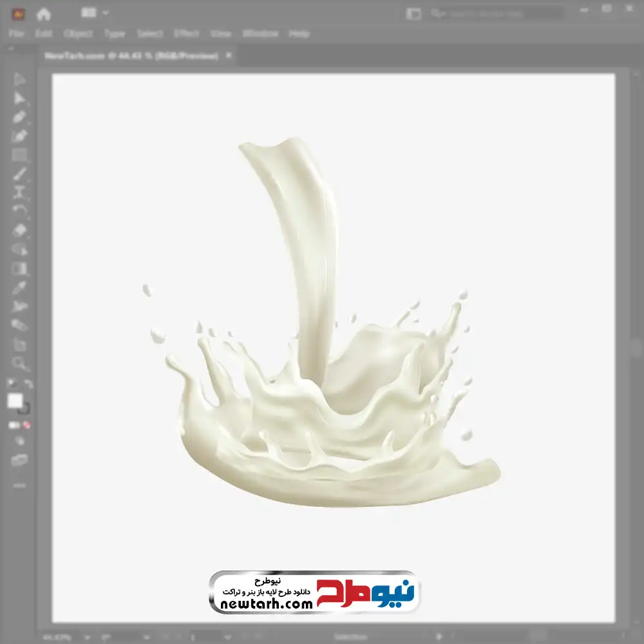Image resolution: width=644 pixels, height=644 pixels.
Task: Choose the Zoom magnifier tool
Action: pyautogui.click(x=20, y=364)
